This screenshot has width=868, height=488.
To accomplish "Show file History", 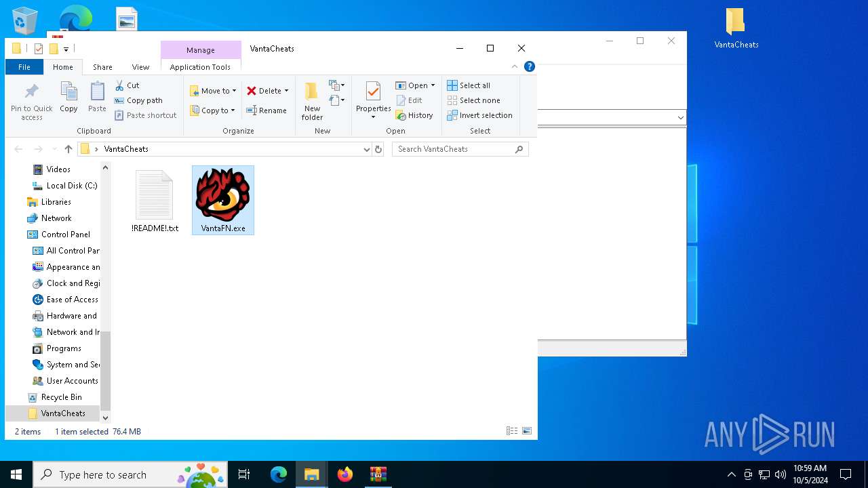I will pyautogui.click(x=414, y=115).
